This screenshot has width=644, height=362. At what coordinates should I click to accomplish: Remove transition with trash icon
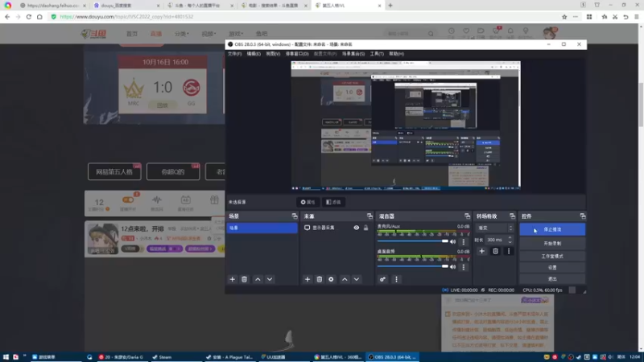pos(495,251)
